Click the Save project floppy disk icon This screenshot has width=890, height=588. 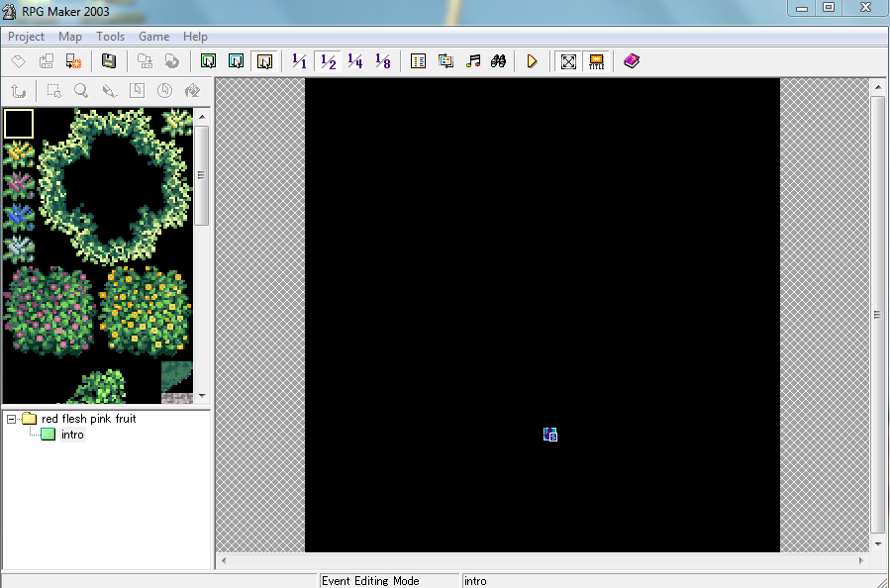point(109,61)
